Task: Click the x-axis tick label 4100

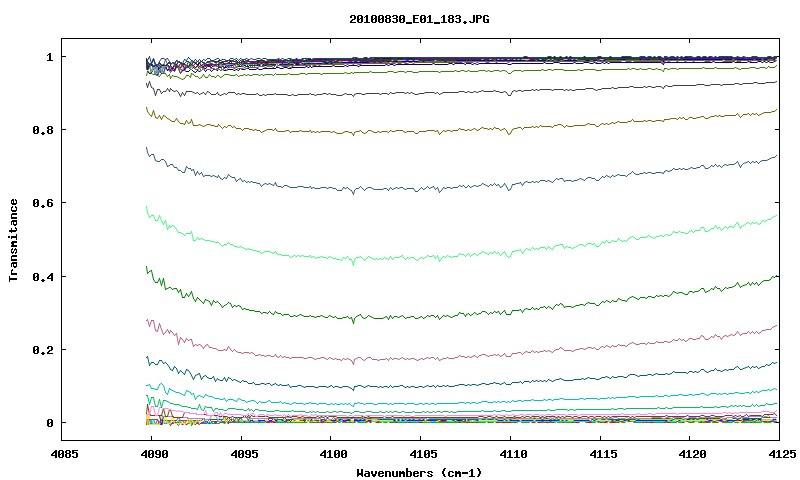Action: [x=333, y=454]
